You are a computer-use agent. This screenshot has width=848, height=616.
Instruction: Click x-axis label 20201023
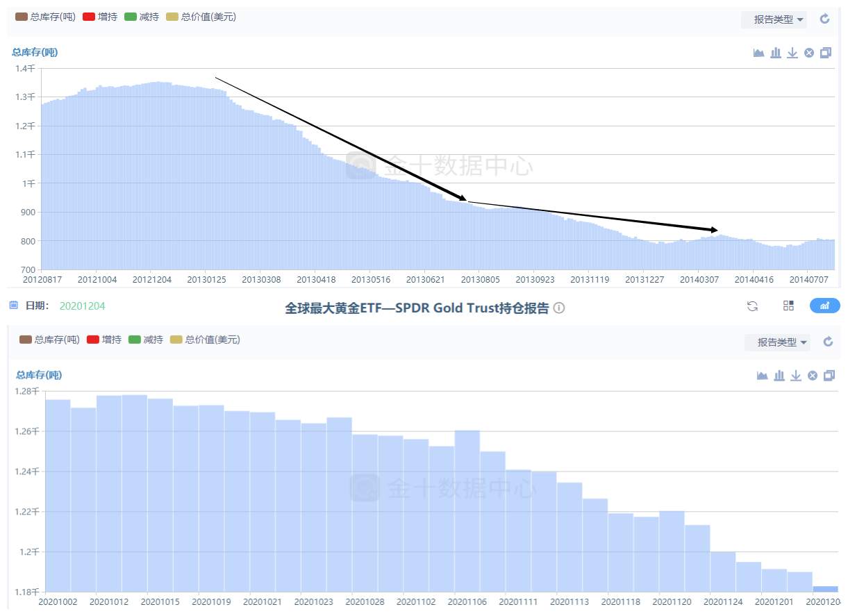coord(314,602)
